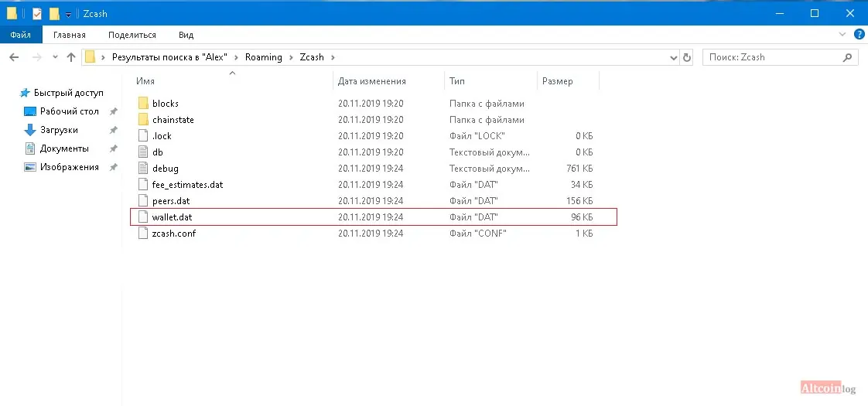868x406 pixels.
Task: Open the recent locations dropdown arrow
Action: [55, 57]
